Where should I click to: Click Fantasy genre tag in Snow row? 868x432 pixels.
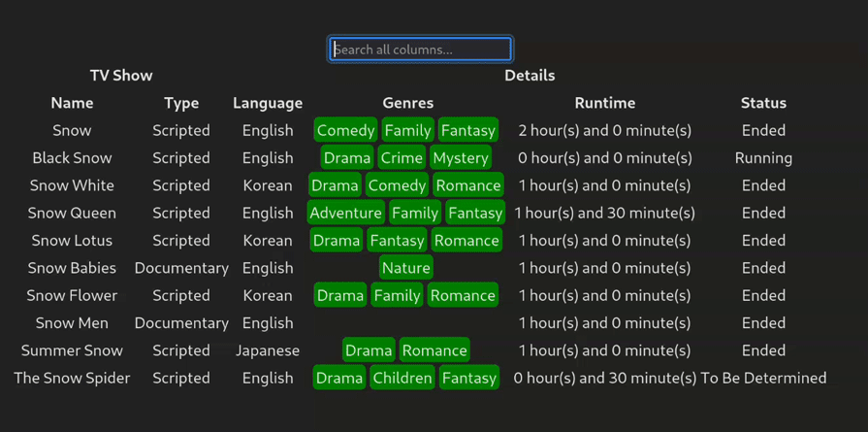point(468,131)
